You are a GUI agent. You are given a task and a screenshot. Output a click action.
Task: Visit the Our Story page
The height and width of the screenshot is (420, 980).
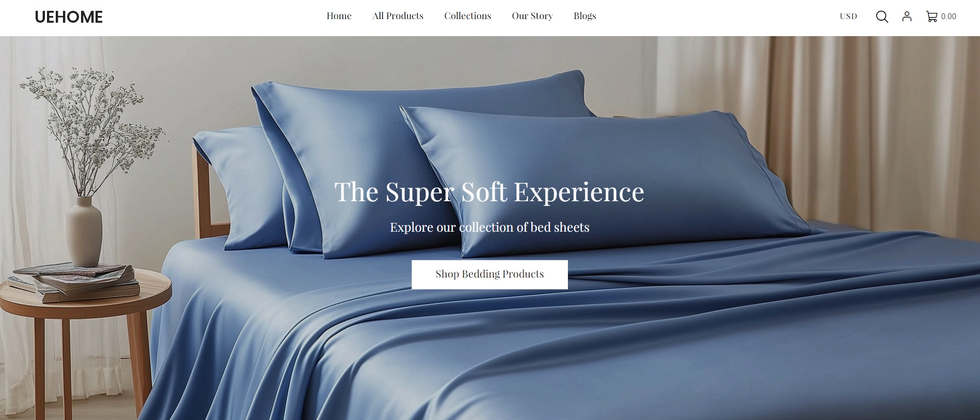pos(532,16)
